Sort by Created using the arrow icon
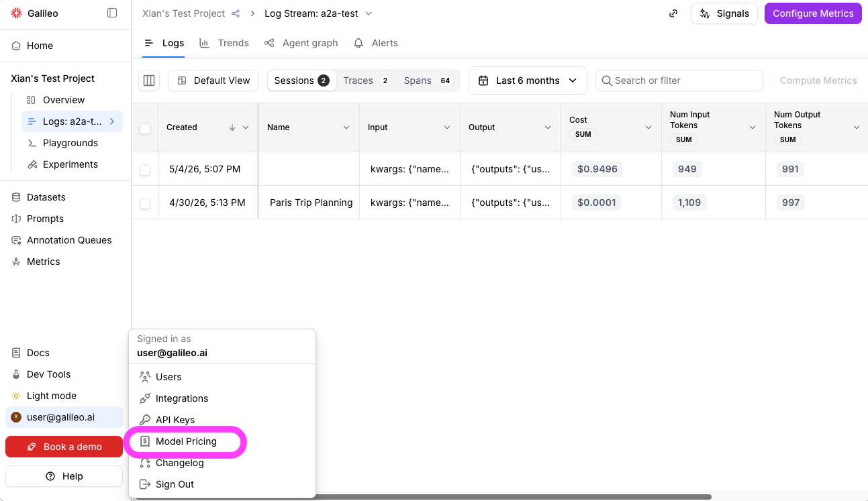The image size is (868, 501). 232,127
